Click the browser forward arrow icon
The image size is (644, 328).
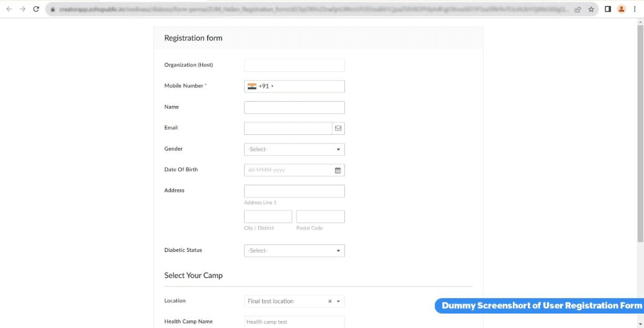click(x=22, y=9)
